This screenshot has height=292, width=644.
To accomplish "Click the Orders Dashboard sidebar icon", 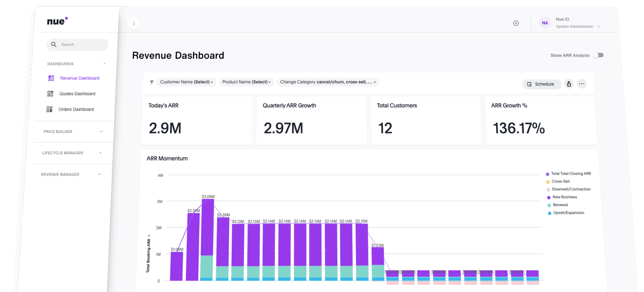I will pyautogui.click(x=49, y=109).
